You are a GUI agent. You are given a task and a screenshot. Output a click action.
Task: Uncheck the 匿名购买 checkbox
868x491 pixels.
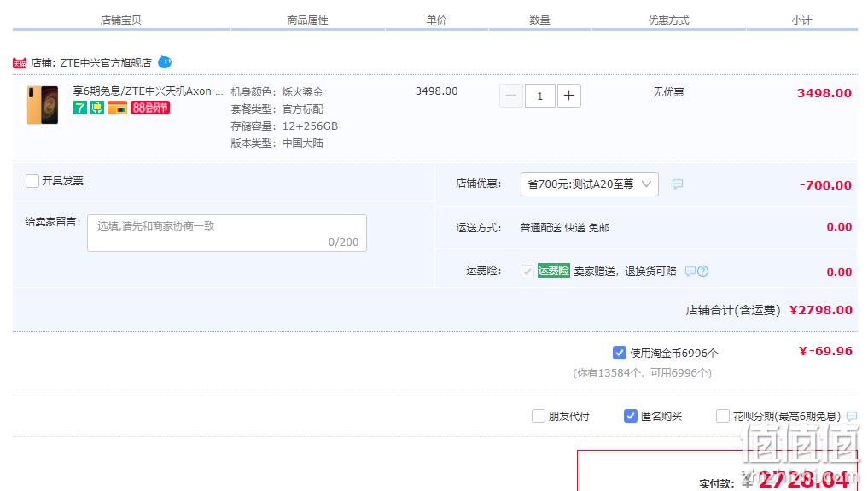631,416
